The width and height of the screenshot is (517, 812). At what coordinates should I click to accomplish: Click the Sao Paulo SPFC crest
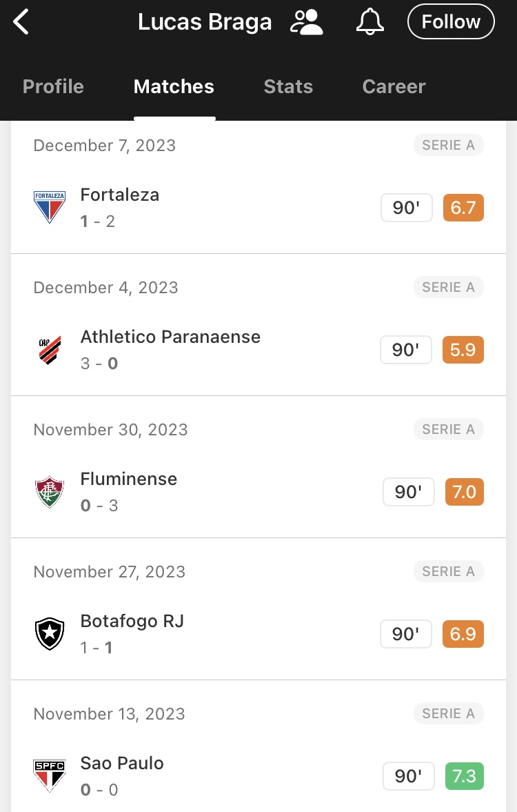(x=50, y=775)
